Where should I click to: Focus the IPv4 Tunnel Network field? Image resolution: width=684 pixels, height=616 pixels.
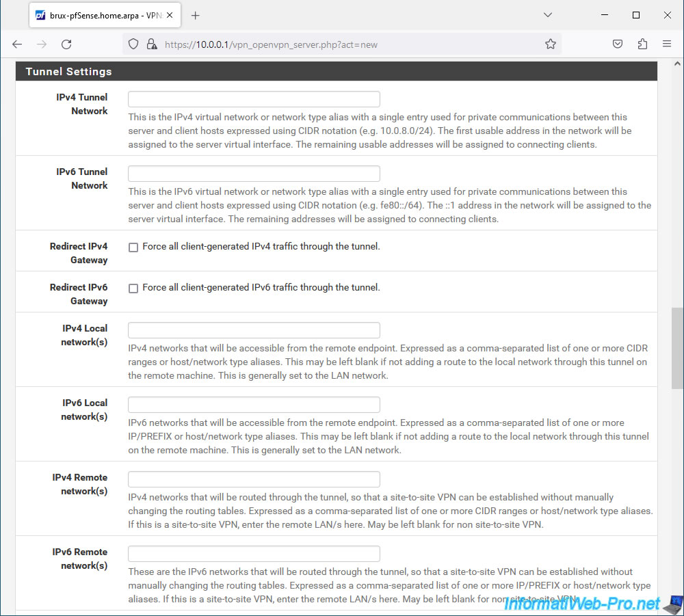pyautogui.click(x=254, y=99)
